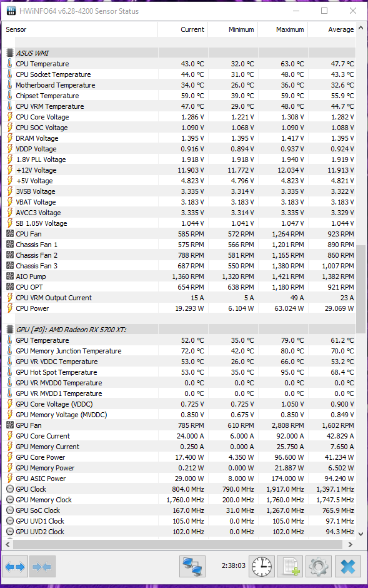
Task: Reset the sensor clock timer icon
Action: click(x=261, y=566)
